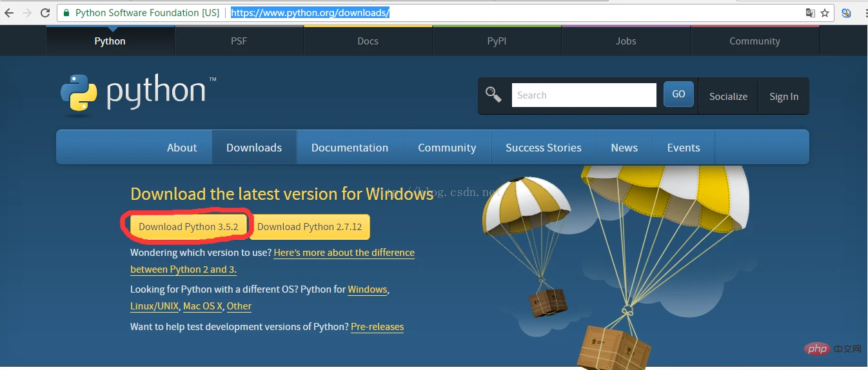Click into the Search text field
The image size is (868, 370).
[584, 95]
